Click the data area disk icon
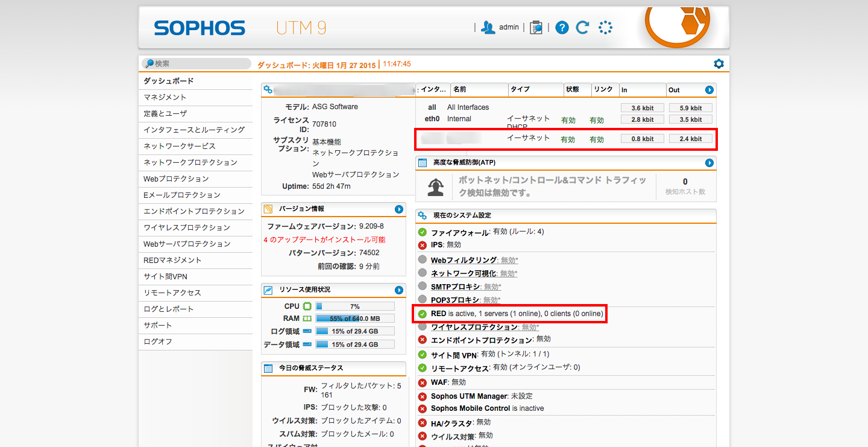The width and height of the screenshot is (868, 447). pyautogui.click(x=307, y=344)
